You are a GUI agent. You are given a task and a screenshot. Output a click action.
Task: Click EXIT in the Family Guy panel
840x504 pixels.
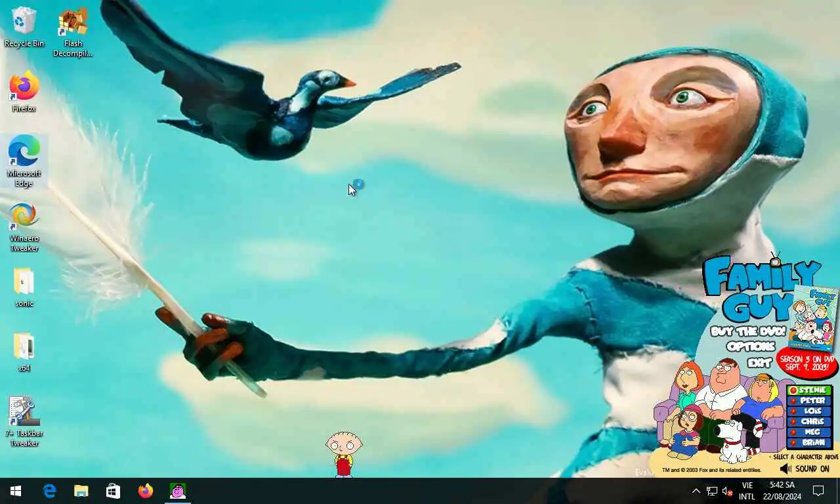(759, 362)
